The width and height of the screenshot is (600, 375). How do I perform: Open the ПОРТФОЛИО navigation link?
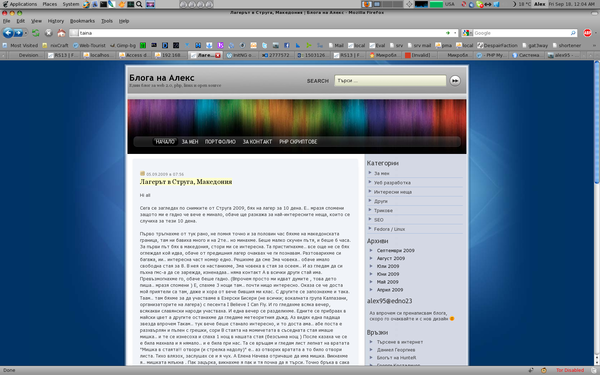[x=220, y=142]
